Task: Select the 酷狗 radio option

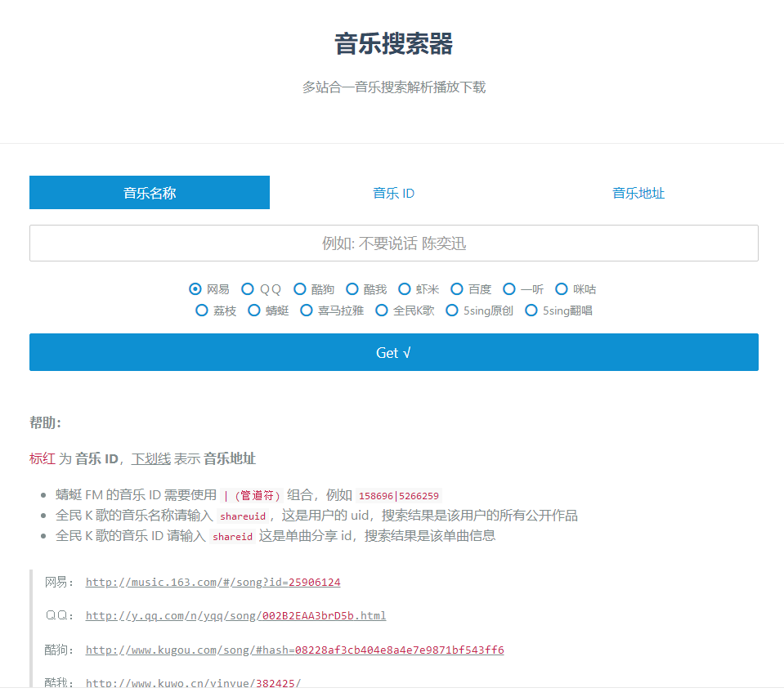Action: tap(300, 289)
